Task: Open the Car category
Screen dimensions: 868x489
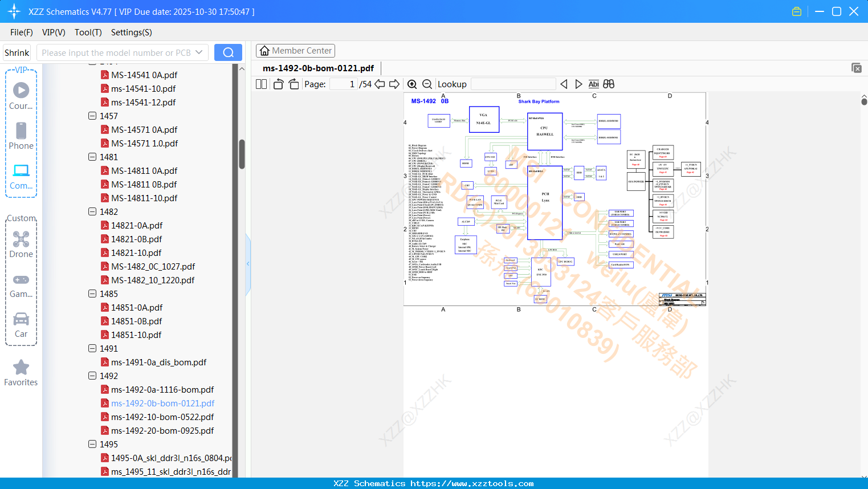Action: tap(21, 325)
